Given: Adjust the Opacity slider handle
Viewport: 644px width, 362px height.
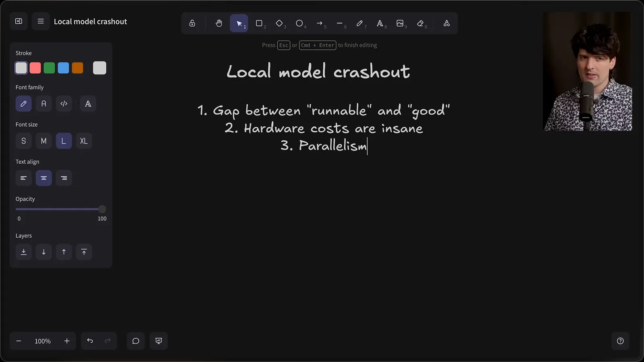Looking at the screenshot, I should pos(102,209).
